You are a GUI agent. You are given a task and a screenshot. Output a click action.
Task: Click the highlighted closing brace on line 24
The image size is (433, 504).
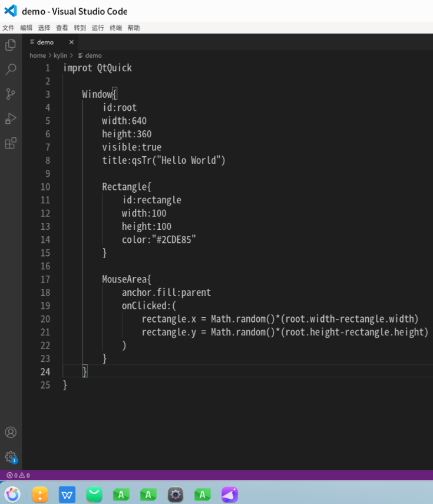point(85,372)
